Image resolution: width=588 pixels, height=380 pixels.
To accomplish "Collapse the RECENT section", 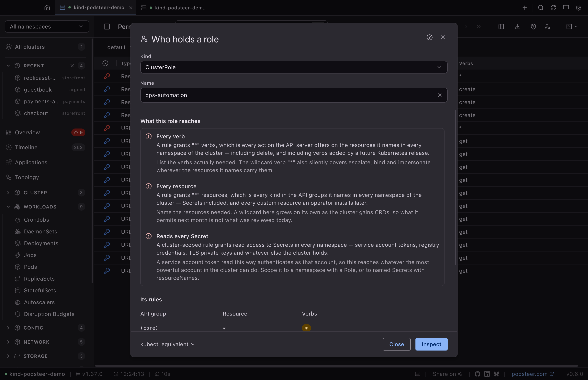I will coord(8,66).
